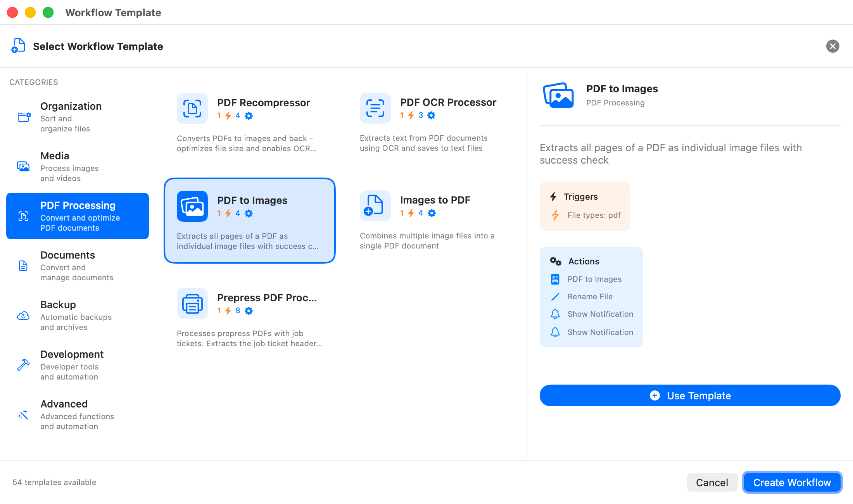The height and width of the screenshot is (504, 853).
Task: Click the Images to PDF icon
Action: click(375, 206)
